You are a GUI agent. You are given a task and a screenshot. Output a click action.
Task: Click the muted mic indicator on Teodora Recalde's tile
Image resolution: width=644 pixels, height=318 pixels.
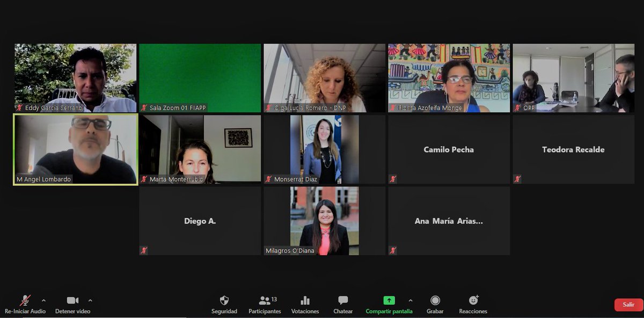pos(517,178)
